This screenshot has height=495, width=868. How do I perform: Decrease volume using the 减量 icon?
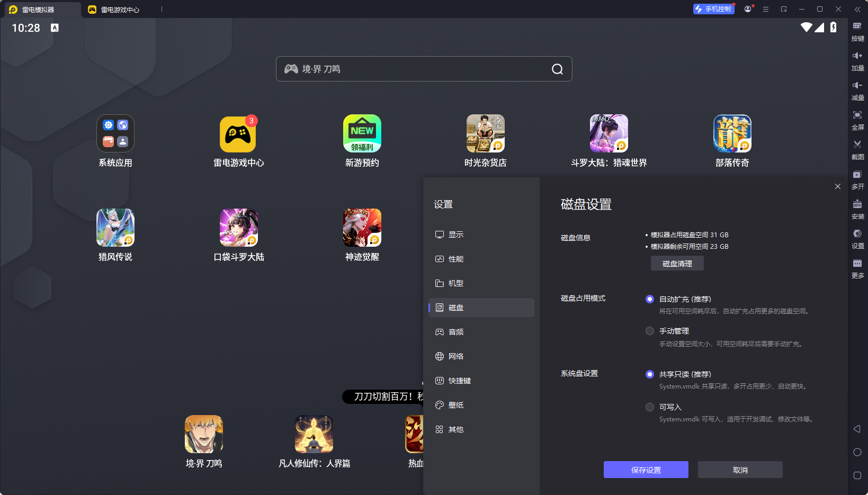click(x=858, y=91)
